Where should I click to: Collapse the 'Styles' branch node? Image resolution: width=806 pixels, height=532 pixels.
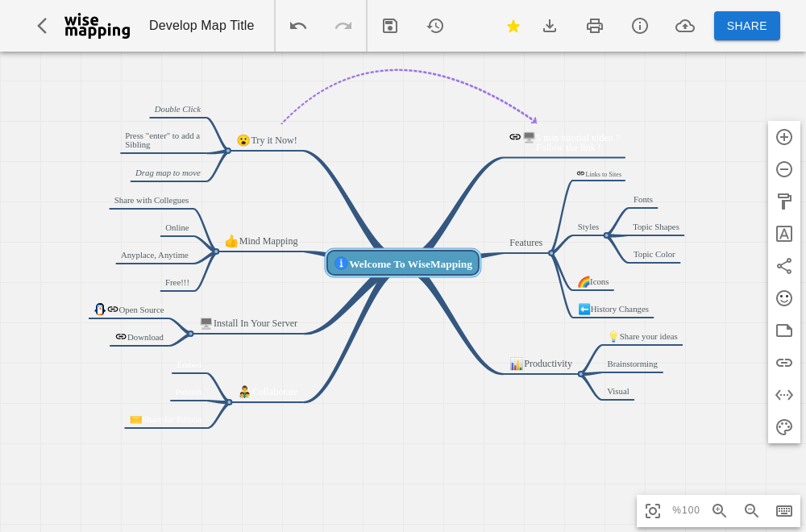(607, 235)
